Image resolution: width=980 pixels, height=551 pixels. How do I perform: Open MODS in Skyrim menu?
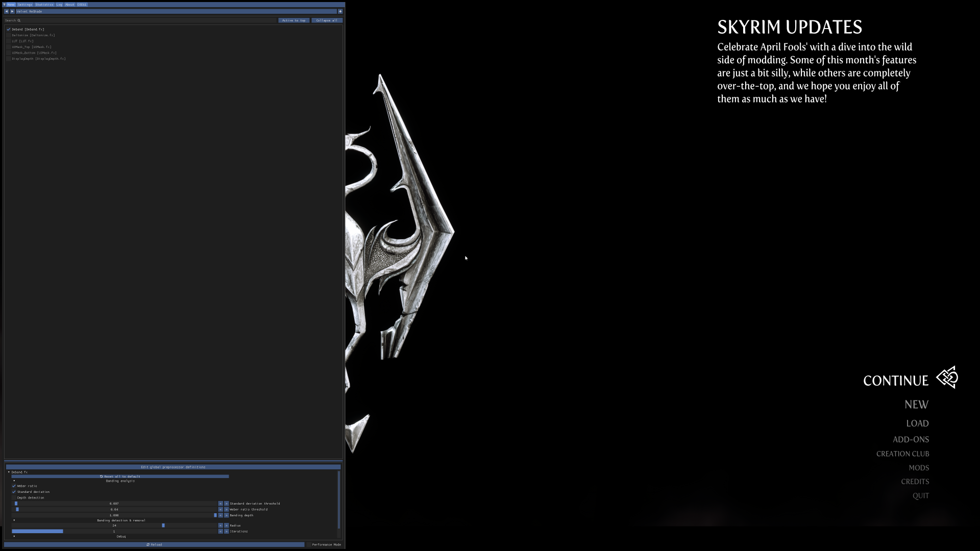(x=919, y=468)
